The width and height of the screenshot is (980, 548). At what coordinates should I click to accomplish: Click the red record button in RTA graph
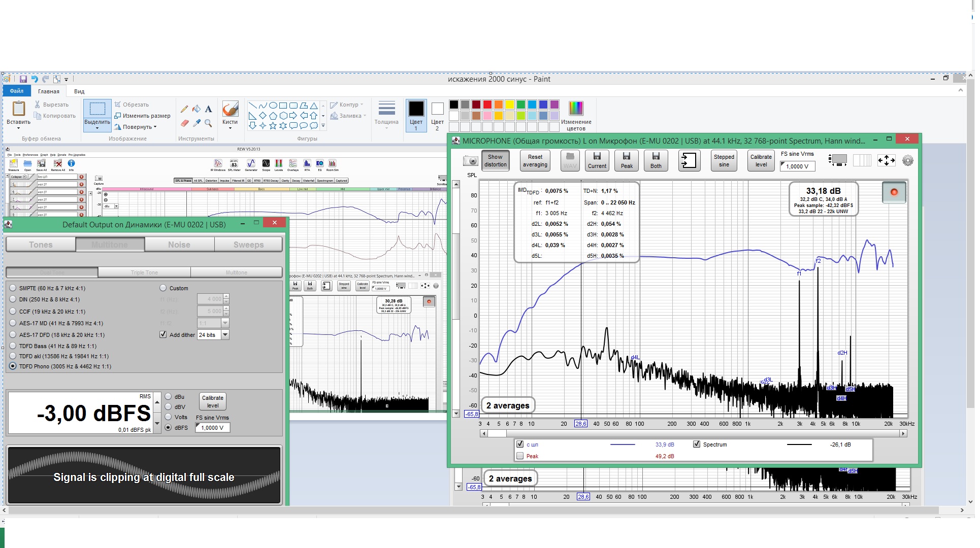click(894, 192)
